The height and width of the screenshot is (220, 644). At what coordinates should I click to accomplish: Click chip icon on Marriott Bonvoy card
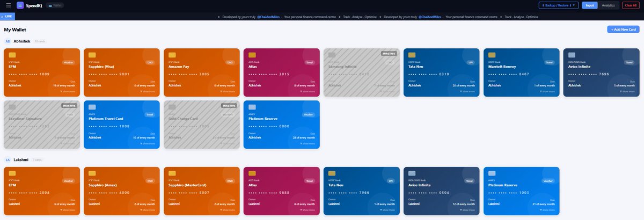(492, 55)
